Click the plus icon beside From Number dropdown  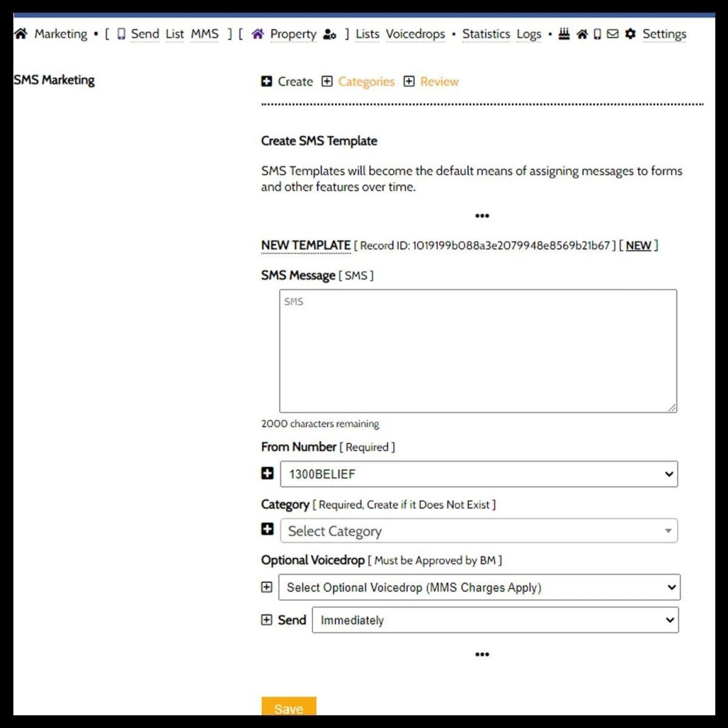267,473
